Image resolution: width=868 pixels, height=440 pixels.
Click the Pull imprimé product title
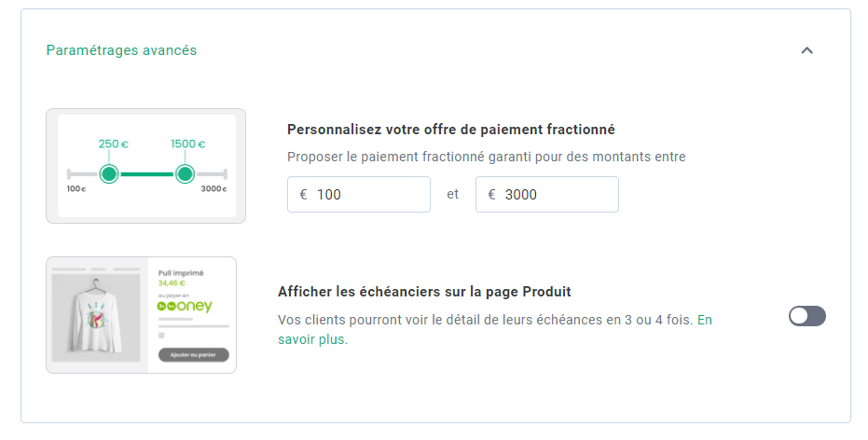tap(181, 273)
